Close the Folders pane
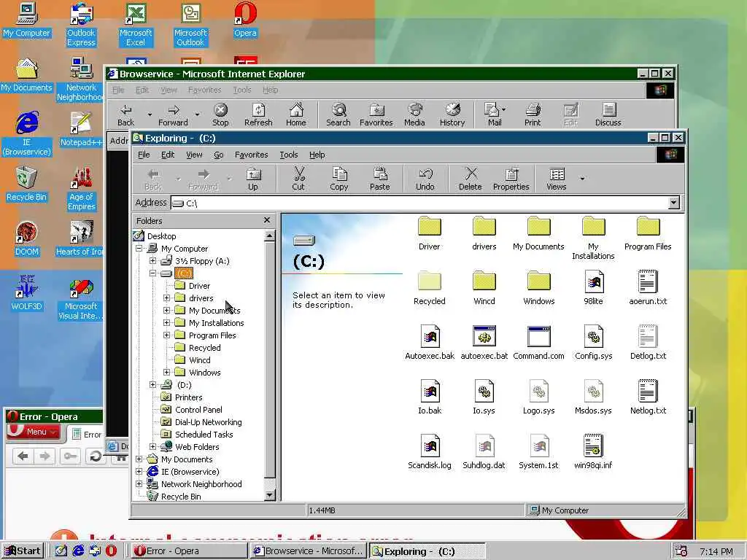 tap(267, 220)
